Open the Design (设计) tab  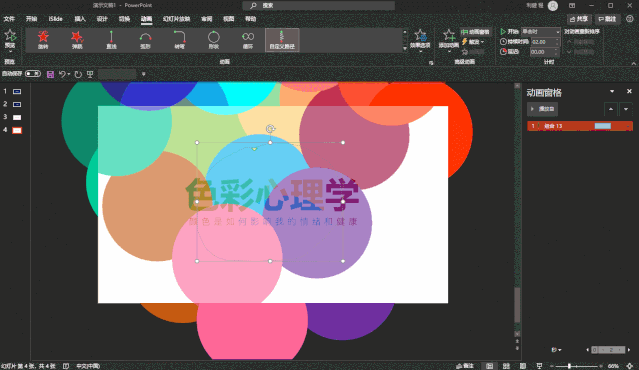[x=102, y=19]
